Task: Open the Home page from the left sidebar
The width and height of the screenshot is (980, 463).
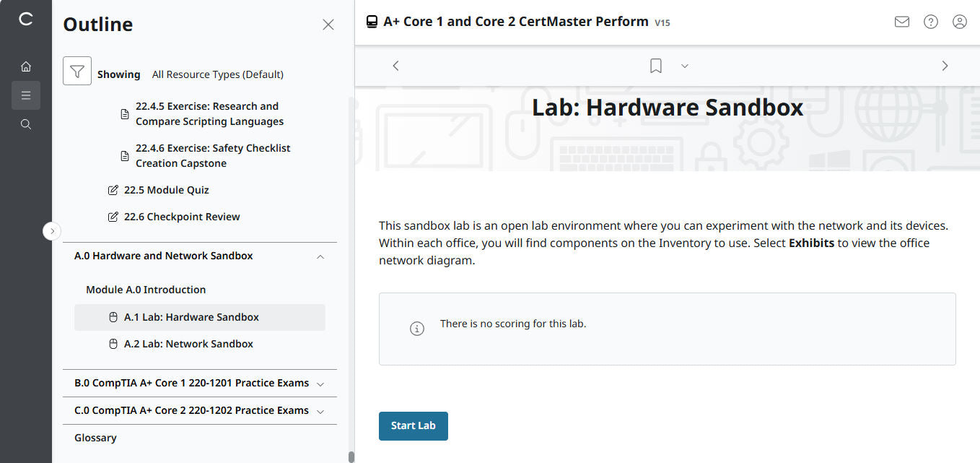Action: (x=26, y=66)
